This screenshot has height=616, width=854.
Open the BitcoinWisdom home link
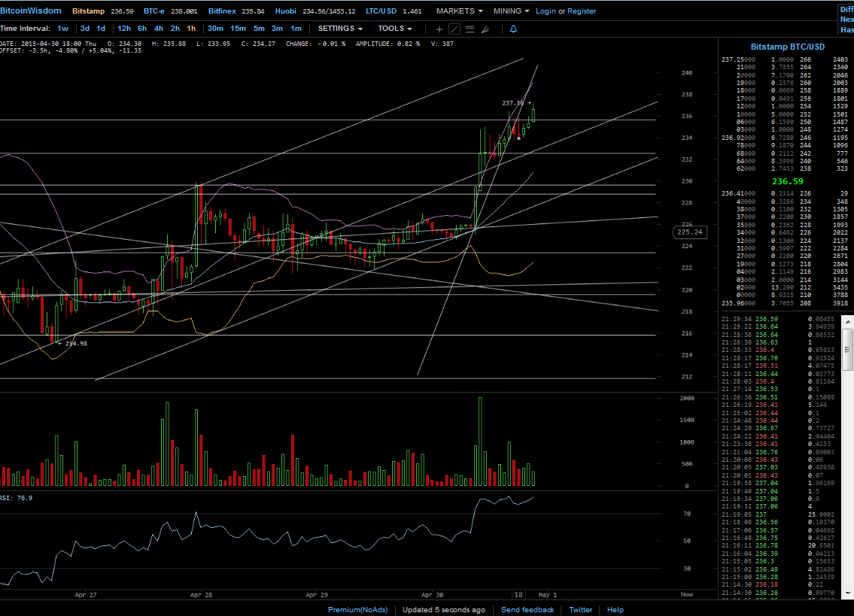31,11
